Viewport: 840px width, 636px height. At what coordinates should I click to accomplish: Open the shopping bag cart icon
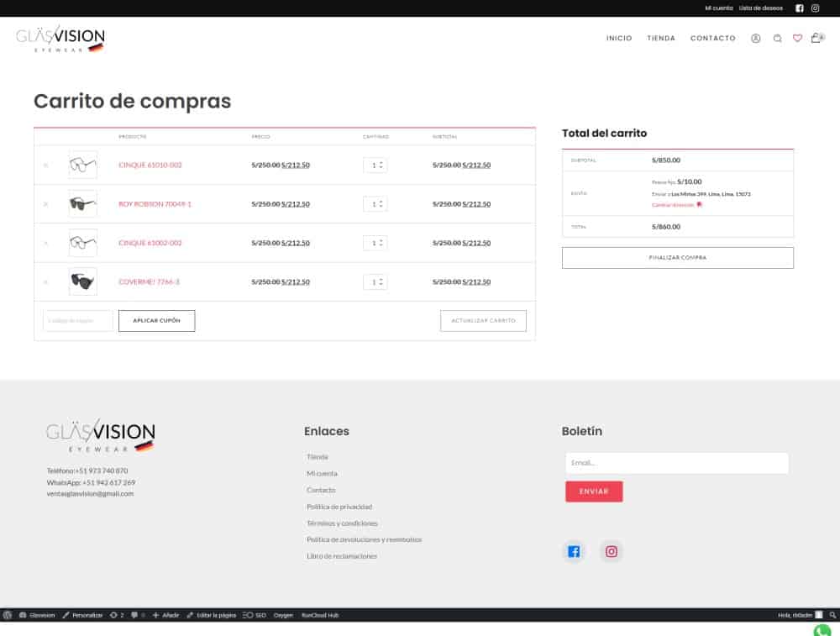point(816,38)
